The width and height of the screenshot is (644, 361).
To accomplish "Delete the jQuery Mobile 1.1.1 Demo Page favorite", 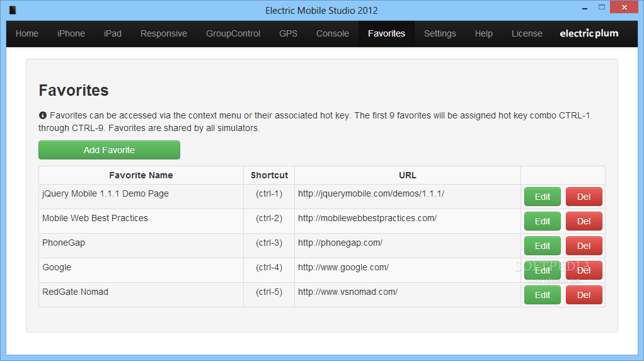I will click(x=584, y=197).
